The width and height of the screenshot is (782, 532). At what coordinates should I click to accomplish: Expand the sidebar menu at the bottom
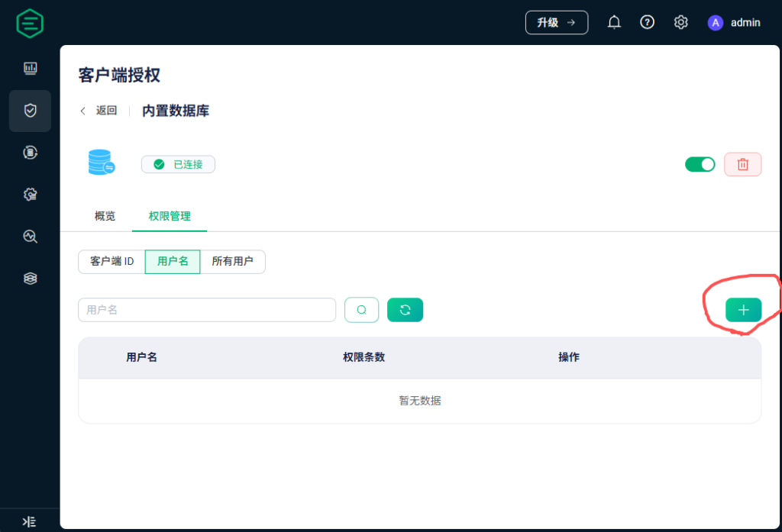click(29, 522)
